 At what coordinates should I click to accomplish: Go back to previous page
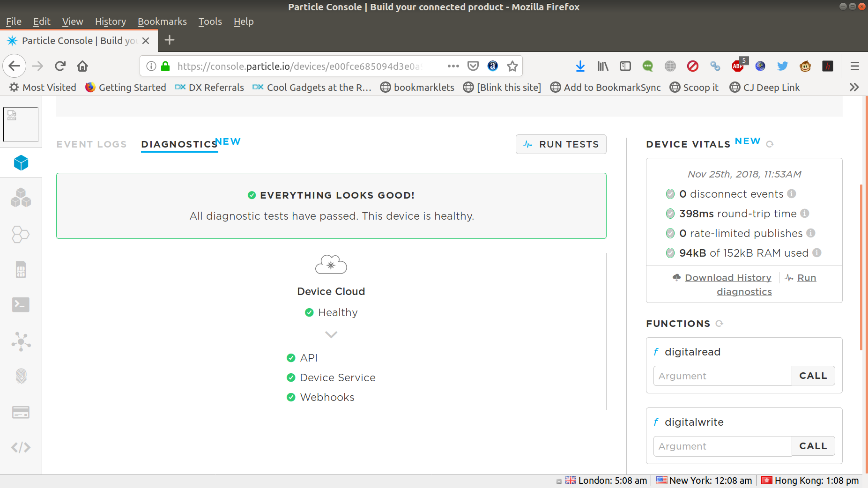[15, 66]
